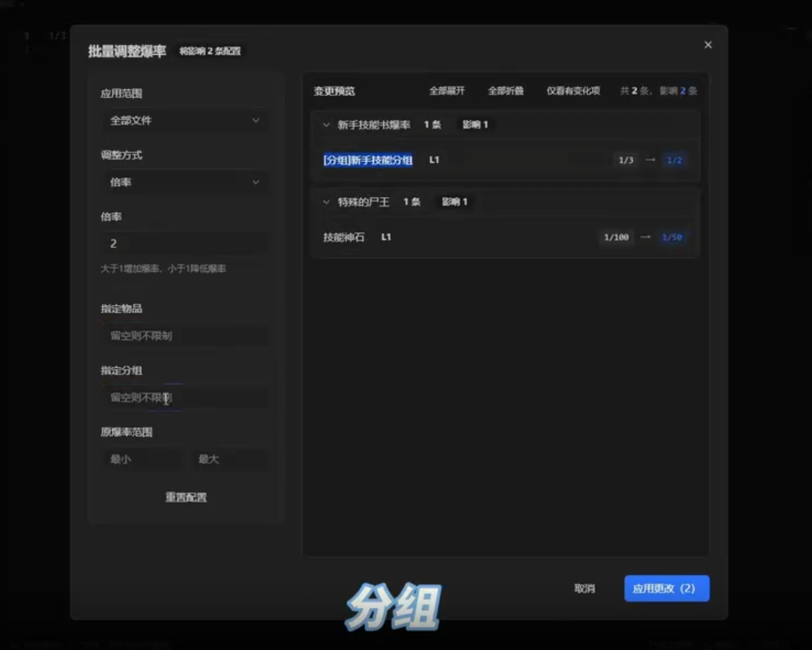Screen dimensions: 812x650
Task: Click the original rate 1/3 value
Action: (626, 160)
